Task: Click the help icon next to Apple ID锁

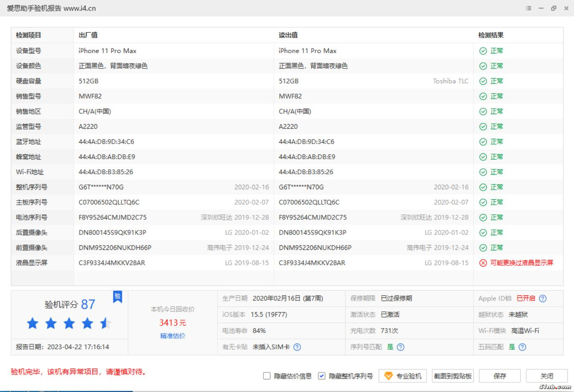Action: tap(543, 298)
